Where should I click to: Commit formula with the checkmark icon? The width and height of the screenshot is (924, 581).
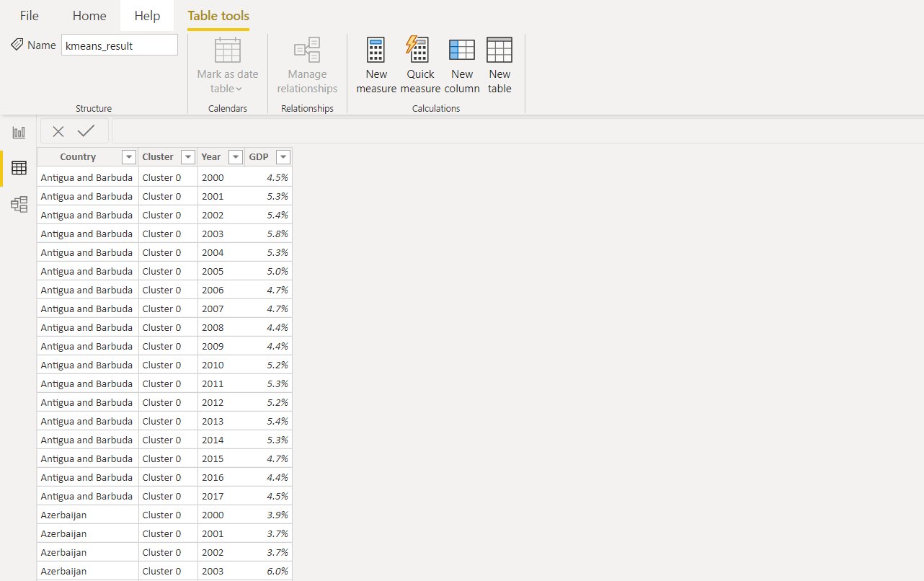click(86, 131)
